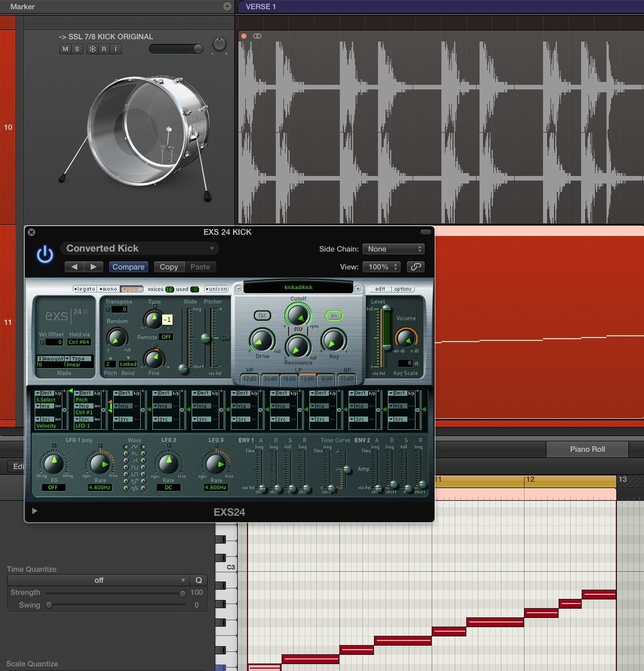Select the LP 6dB filter mode
The width and height of the screenshot is (644, 671).
(327, 378)
